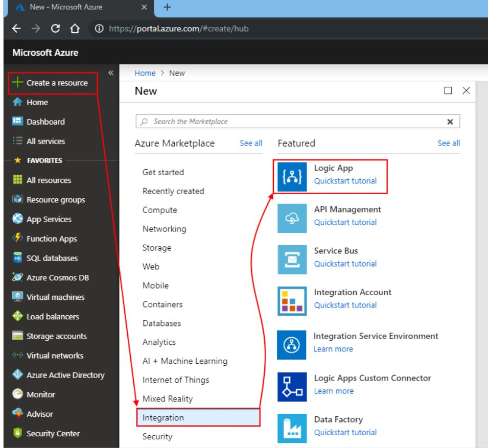Click the Search the Marketplace field

click(x=297, y=122)
